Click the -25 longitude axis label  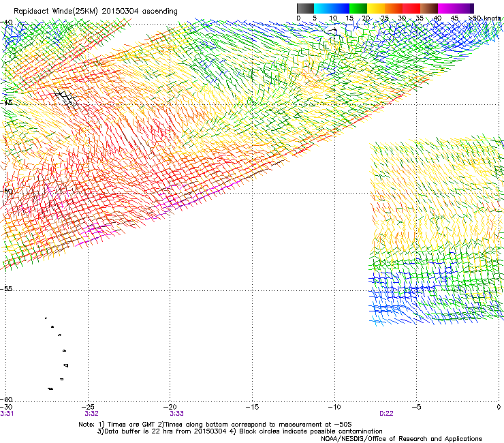pos(88,407)
